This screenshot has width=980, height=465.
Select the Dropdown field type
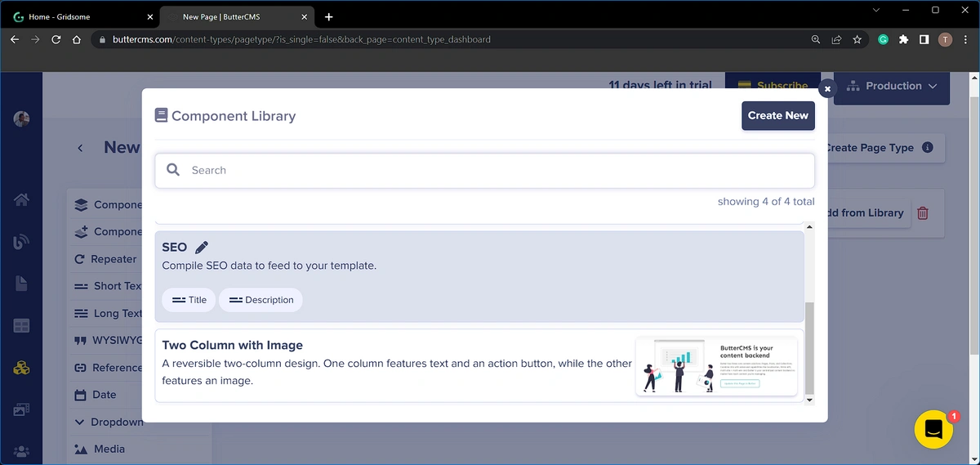click(x=109, y=422)
